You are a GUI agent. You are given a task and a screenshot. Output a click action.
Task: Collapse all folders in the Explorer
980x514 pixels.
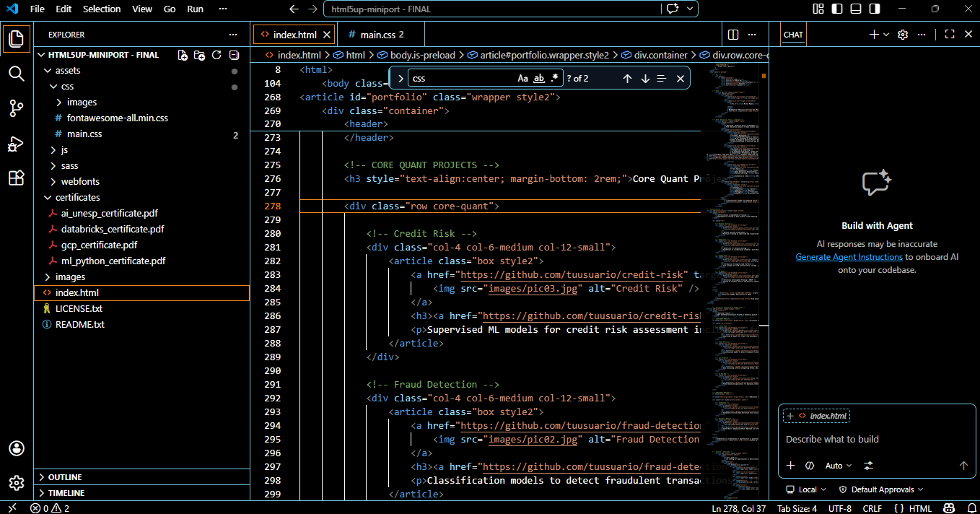(x=233, y=54)
